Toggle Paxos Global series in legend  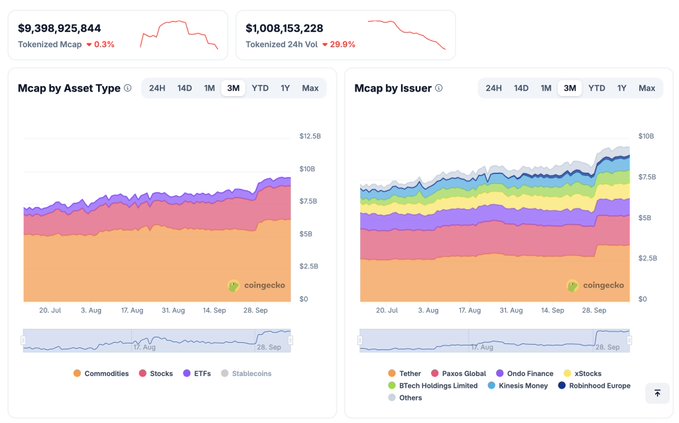(459, 373)
